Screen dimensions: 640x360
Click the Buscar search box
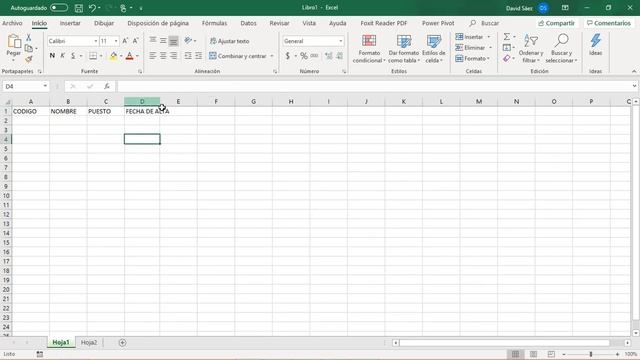point(485,23)
